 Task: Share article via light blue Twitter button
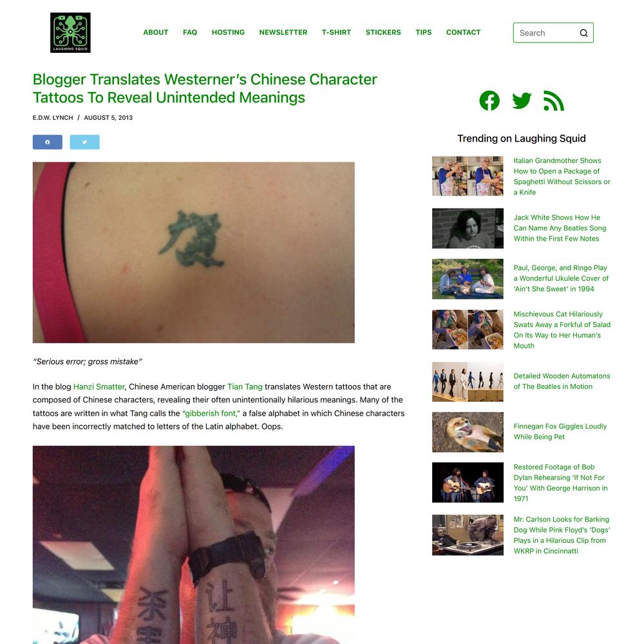[x=84, y=142]
